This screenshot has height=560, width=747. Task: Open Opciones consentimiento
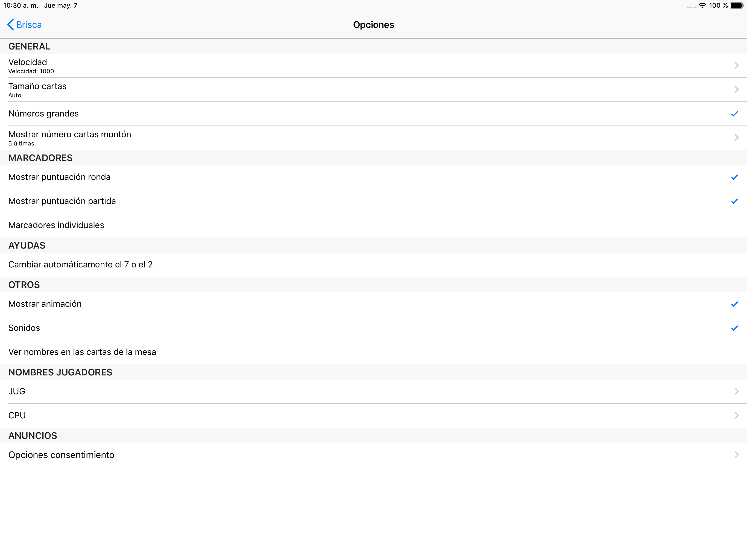tap(62, 455)
